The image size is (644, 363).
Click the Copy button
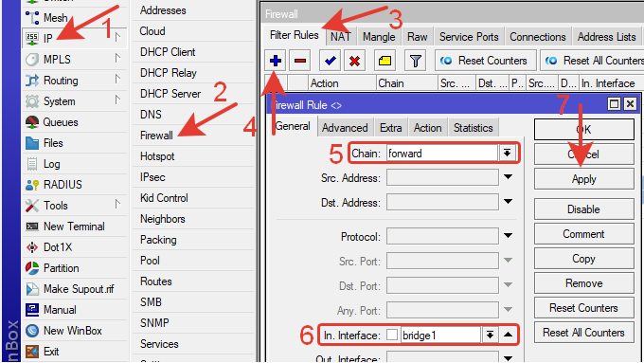coord(583,259)
